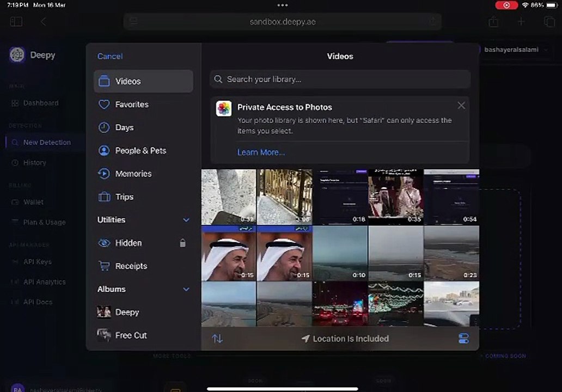Select the 0:10 cloudy sky video
Viewport: 562px width, 392px height.
tap(340, 253)
